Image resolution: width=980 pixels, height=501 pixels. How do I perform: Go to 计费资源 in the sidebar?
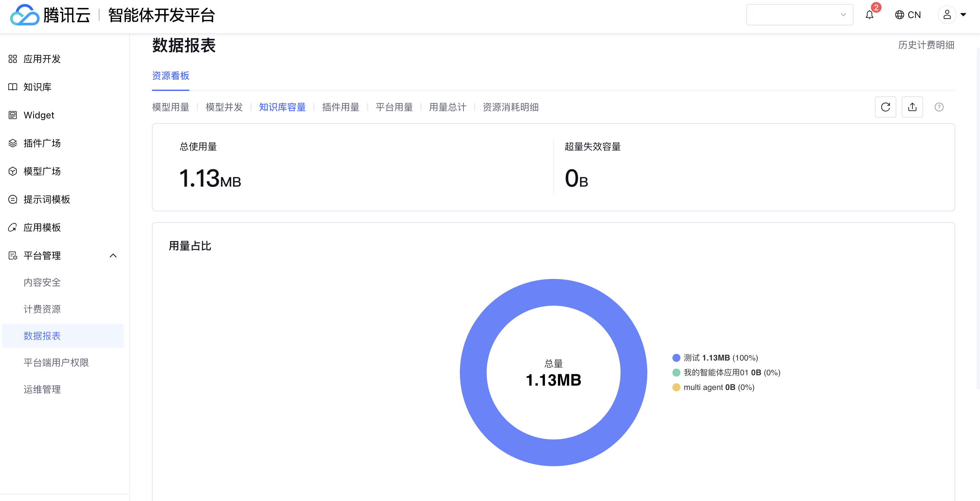click(42, 309)
